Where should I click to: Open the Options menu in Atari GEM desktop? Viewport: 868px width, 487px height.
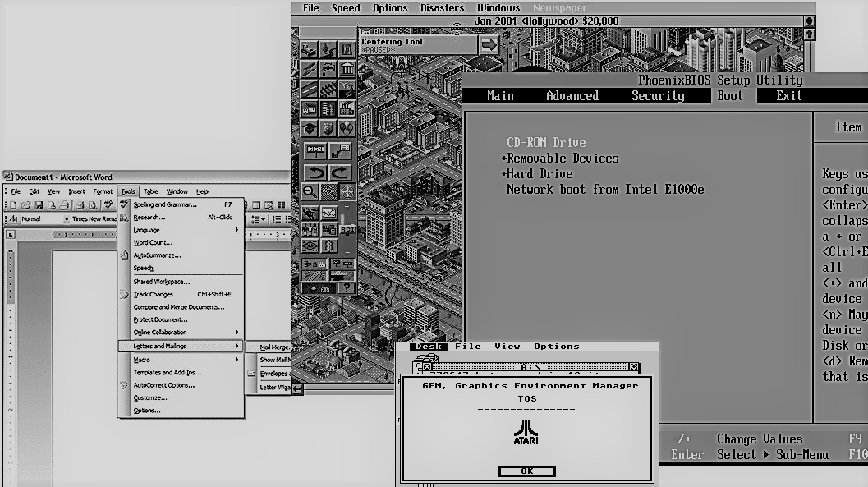(x=556, y=347)
